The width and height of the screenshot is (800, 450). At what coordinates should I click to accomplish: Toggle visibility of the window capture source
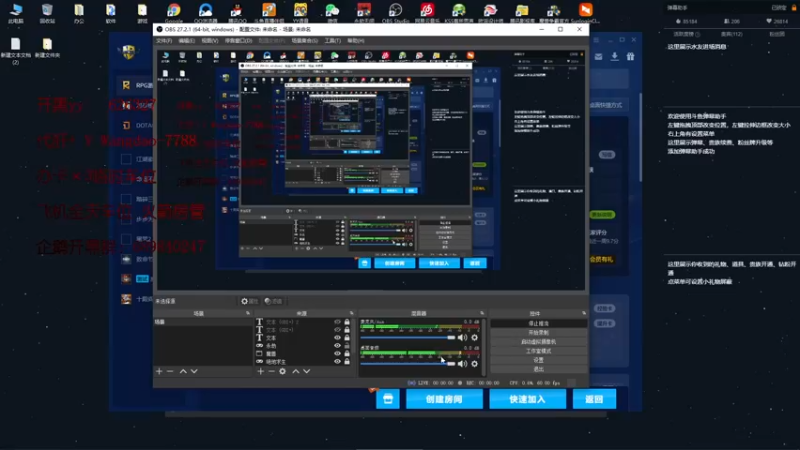(337, 354)
